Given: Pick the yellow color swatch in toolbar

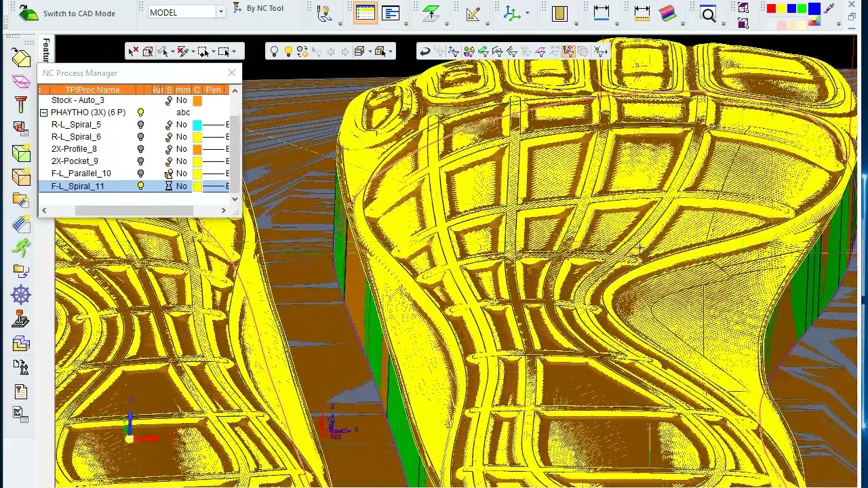Looking at the screenshot, I should (781, 8).
